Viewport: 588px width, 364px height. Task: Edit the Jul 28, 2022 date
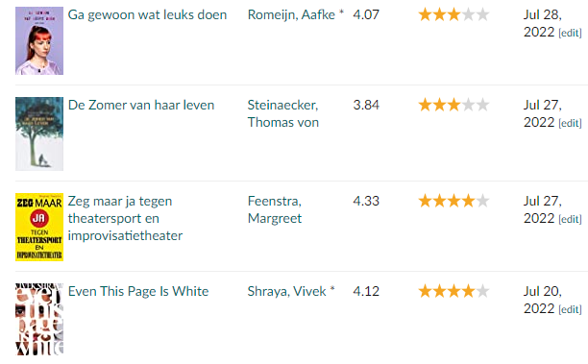[570, 33]
